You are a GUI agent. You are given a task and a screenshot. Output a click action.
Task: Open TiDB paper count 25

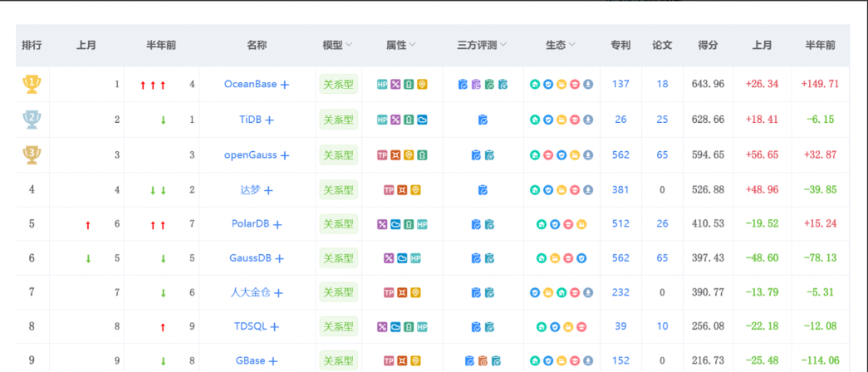[662, 120]
